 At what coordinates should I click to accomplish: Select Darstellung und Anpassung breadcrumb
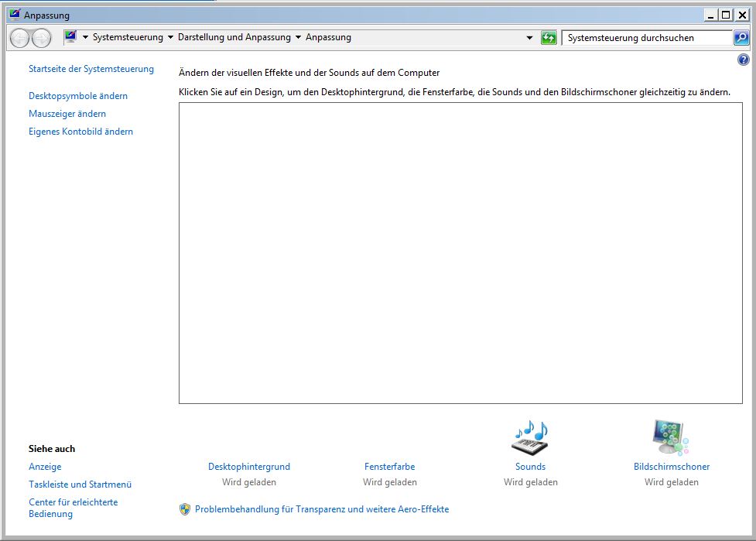coord(234,37)
